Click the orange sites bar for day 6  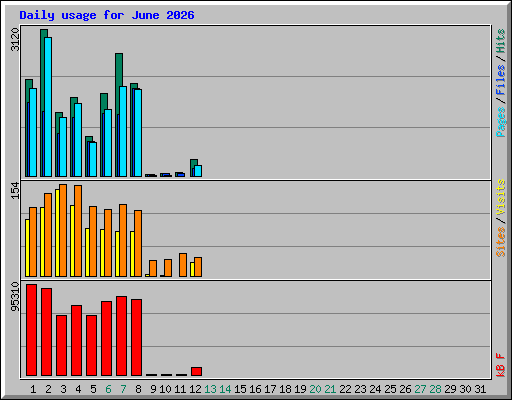(x=108, y=243)
